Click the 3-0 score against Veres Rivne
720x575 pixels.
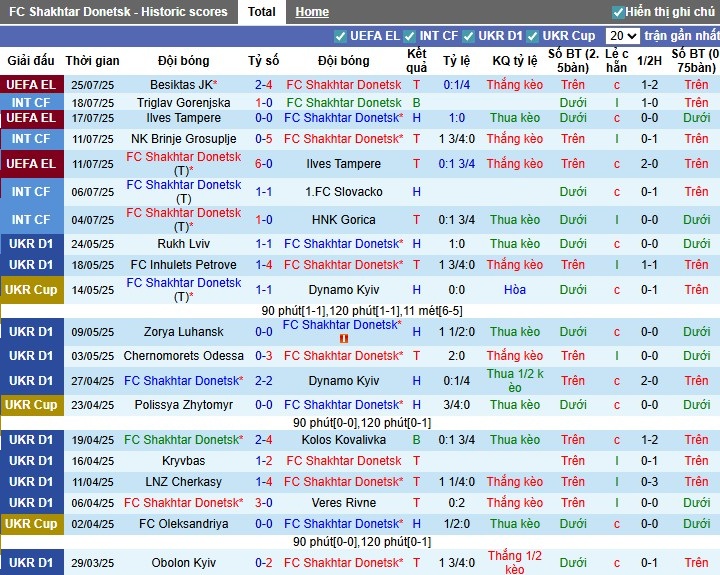(264, 503)
